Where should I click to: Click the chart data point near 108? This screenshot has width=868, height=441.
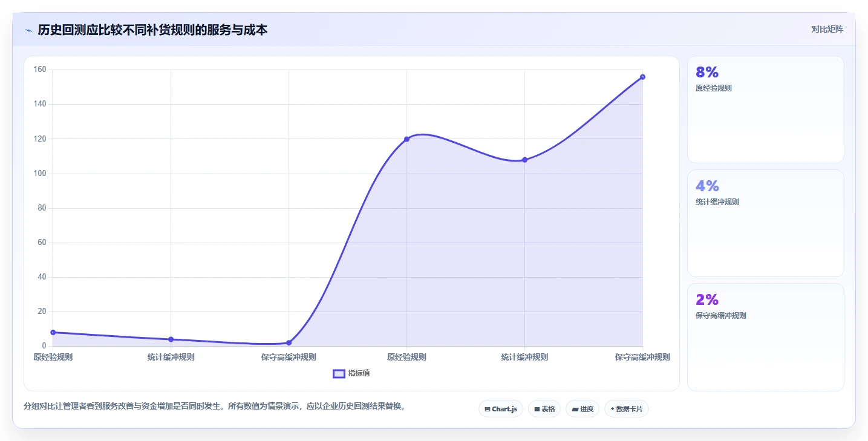tap(524, 160)
